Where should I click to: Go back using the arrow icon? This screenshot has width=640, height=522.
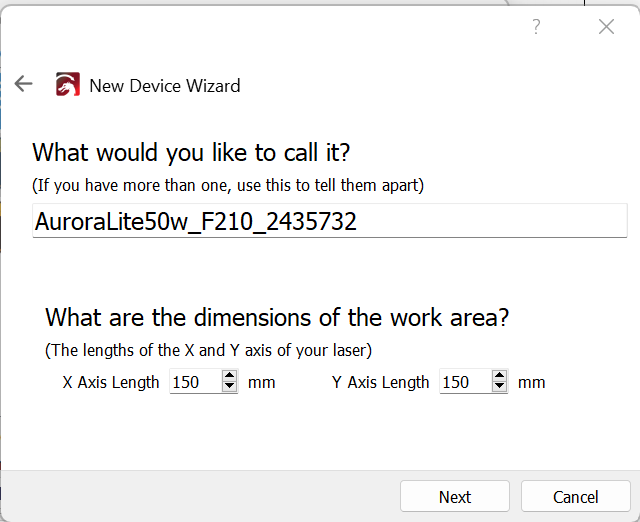click(x=23, y=84)
